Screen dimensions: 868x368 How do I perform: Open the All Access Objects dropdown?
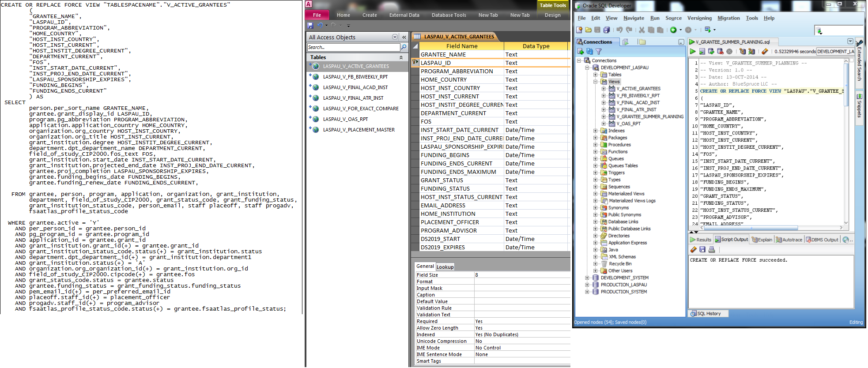click(395, 38)
